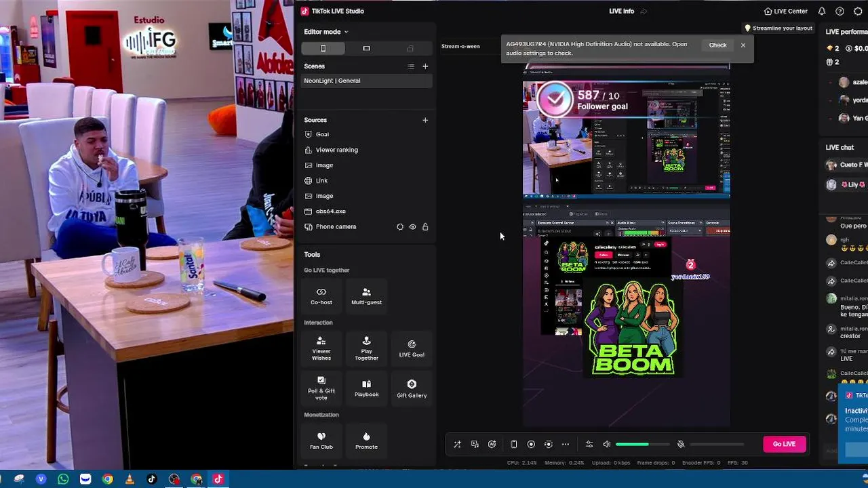Adjust the microphone volume slider
The image size is (868, 488).
pyautogui.click(x=717, y=445)
